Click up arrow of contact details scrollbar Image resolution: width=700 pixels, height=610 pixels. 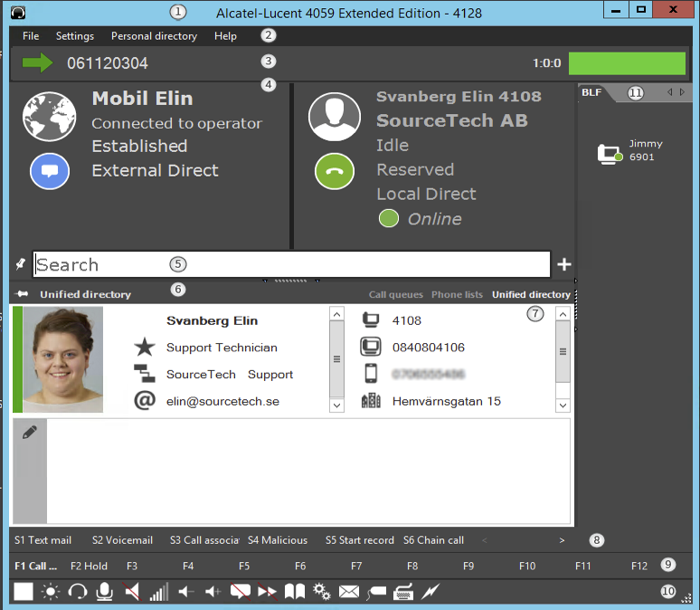tap(336, 314)
